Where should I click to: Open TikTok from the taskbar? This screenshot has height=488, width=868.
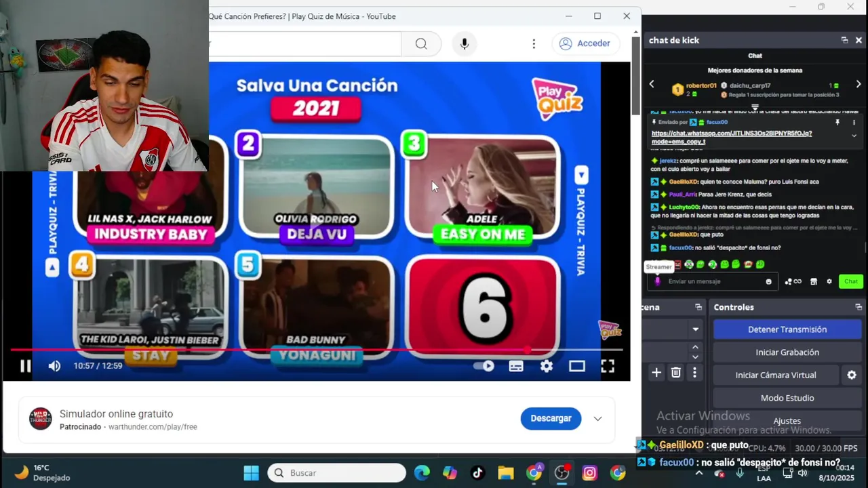point(477,473)
